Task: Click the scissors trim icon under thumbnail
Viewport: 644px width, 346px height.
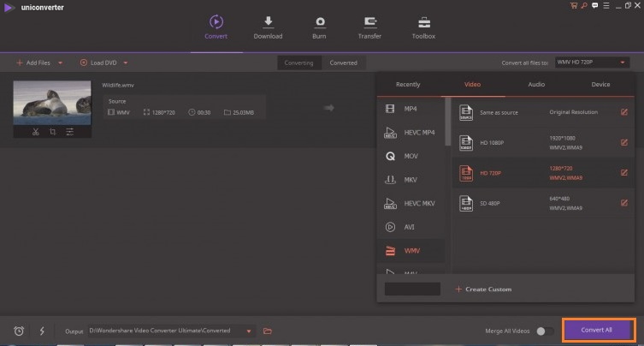Action: [x=36, y=132]
